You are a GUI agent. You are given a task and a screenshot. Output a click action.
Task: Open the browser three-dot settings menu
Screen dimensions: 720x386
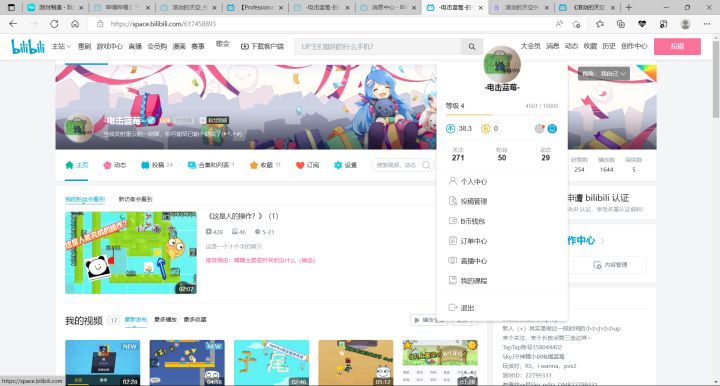(707, 24)
